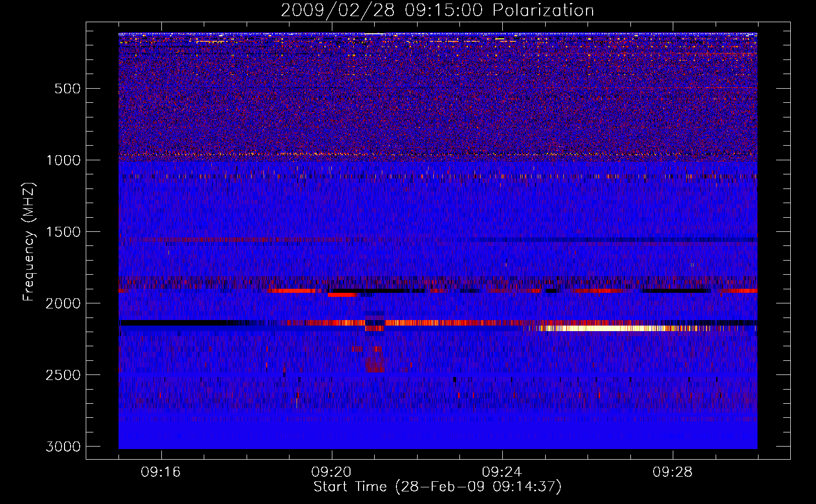Click the 09:20 time tick label

(331, 472)
